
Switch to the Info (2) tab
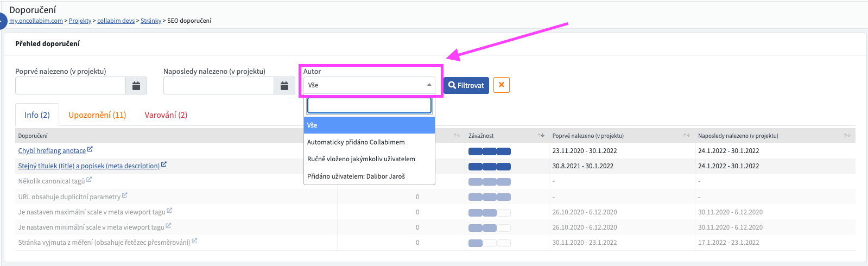click(37, 115)
